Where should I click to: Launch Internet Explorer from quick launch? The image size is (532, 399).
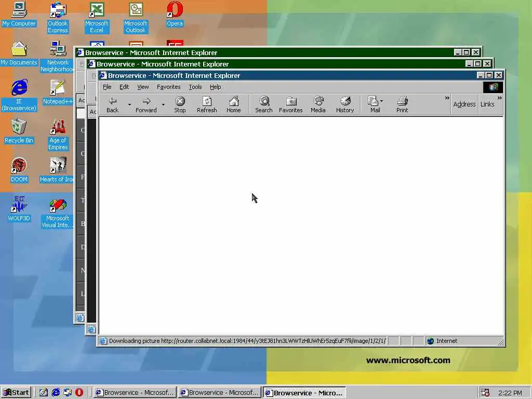(x=56, y=393)
